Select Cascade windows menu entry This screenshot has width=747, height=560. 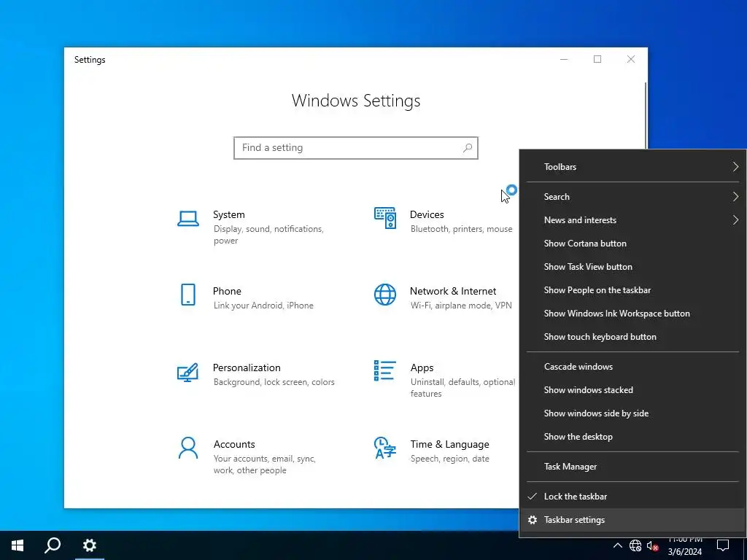tap(632, 367)
